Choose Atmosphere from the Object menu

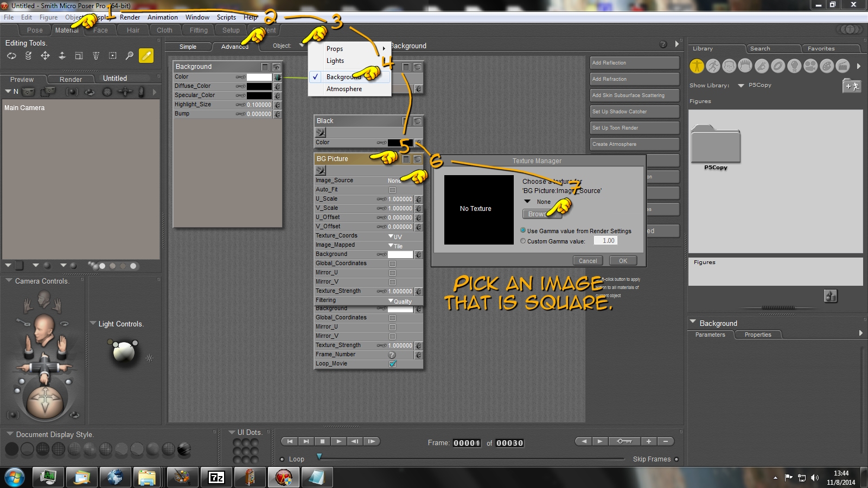pyautogui.click(x=344, y=89)
